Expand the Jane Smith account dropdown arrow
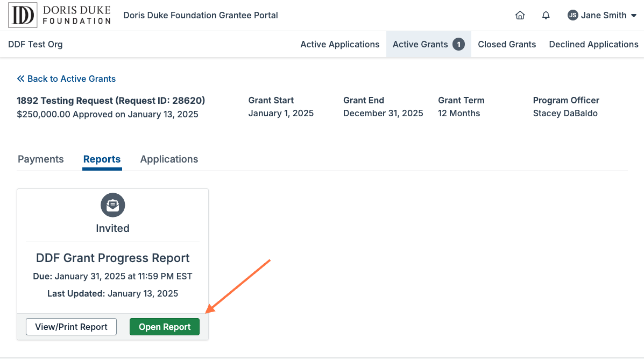The height and width of the screenshot is (359, 644). [x=634, y=16]
